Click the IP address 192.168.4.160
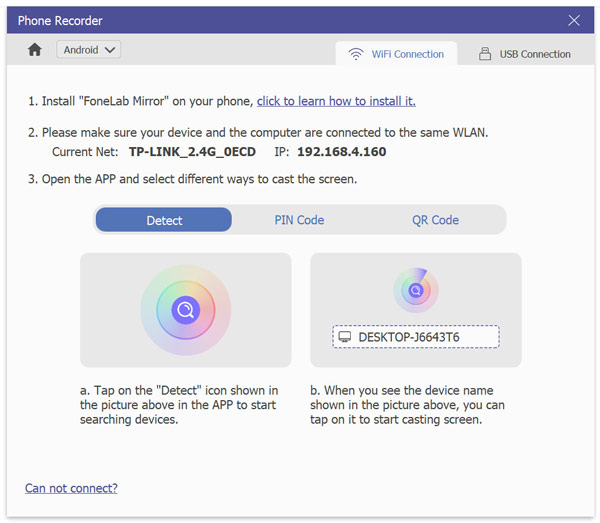The image size is (600, 523). [x=341, y=152]
